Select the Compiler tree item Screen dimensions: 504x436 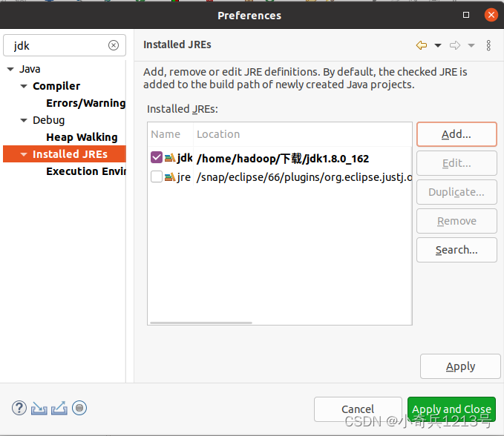(56, 86)
